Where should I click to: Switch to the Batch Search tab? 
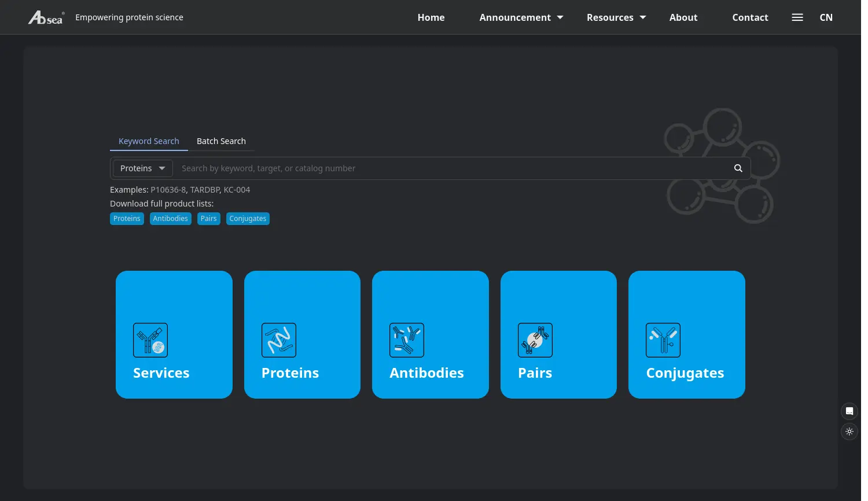pos(221,141)
